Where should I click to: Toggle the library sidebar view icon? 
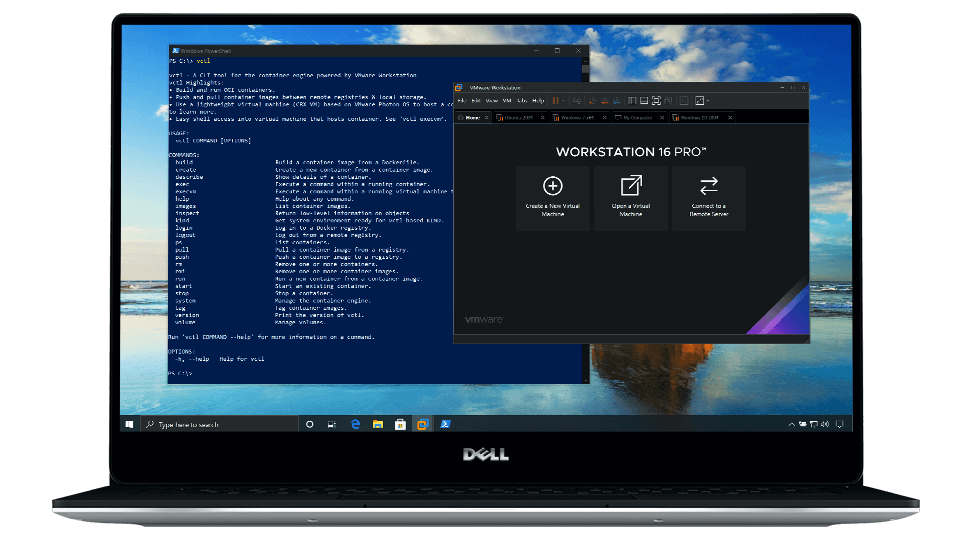(x=632, y=100)
